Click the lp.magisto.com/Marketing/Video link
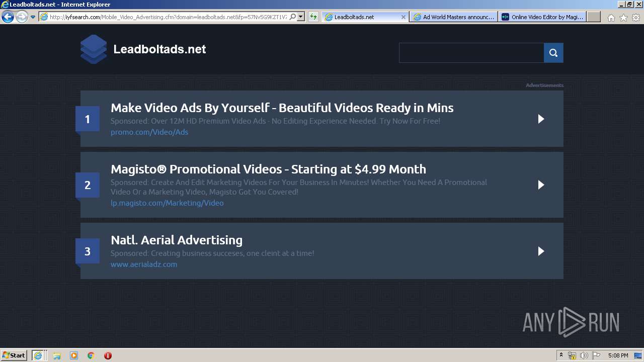This screenshot has height=362, width=644. 167,203
